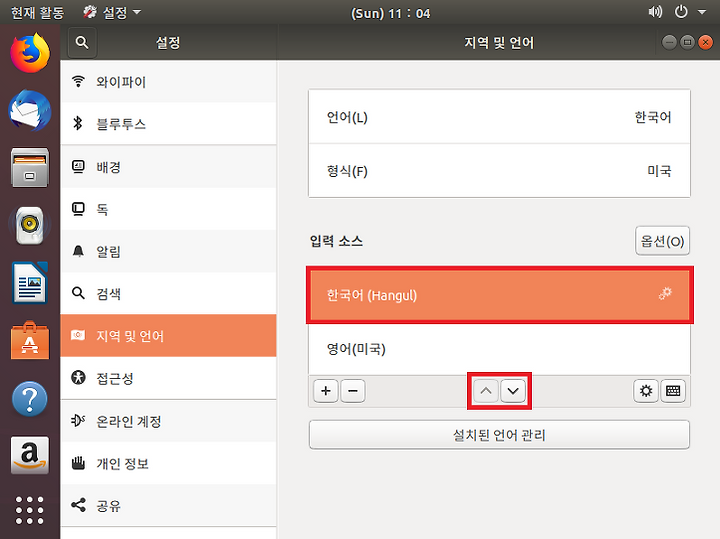Image resolution: width=720 pixels, height=539 pixels.
Task: Expand the system menu arrow in top bar
Action: (x=702, y=12)
